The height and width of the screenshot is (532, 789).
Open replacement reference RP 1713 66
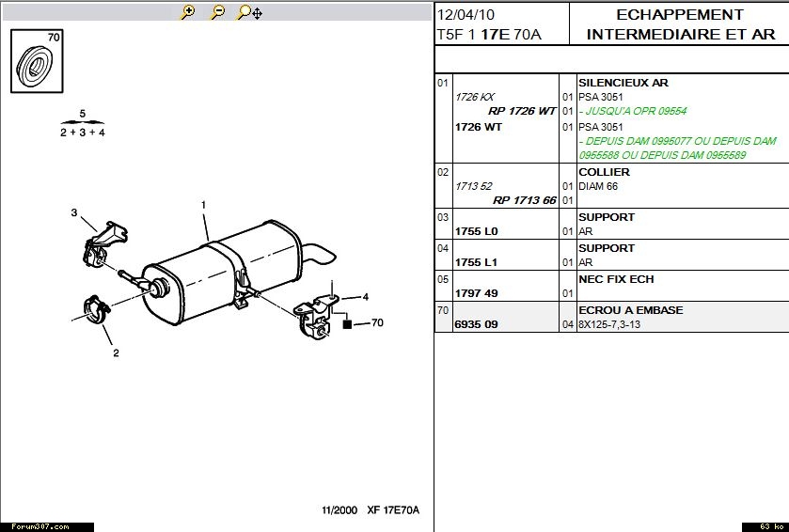click(524, 200)
